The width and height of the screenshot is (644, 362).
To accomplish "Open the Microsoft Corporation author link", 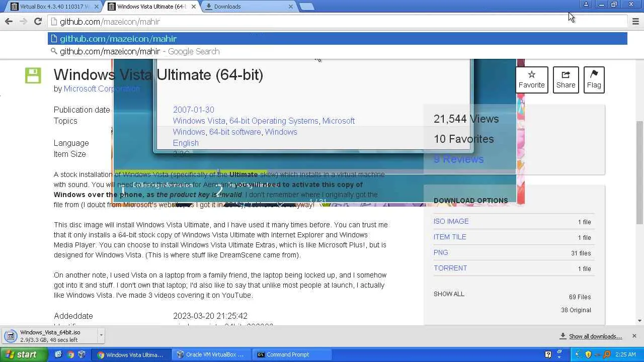I will (x=102, y=88).
